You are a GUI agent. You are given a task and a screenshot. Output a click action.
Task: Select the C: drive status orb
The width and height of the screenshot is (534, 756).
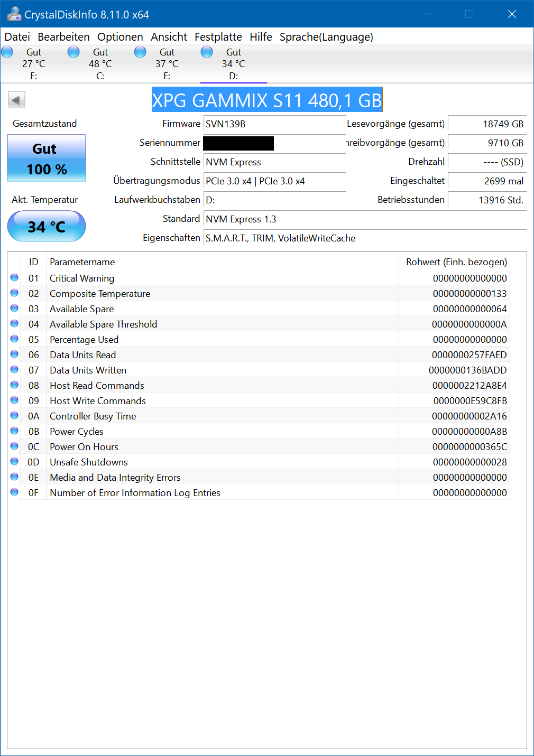73,52
